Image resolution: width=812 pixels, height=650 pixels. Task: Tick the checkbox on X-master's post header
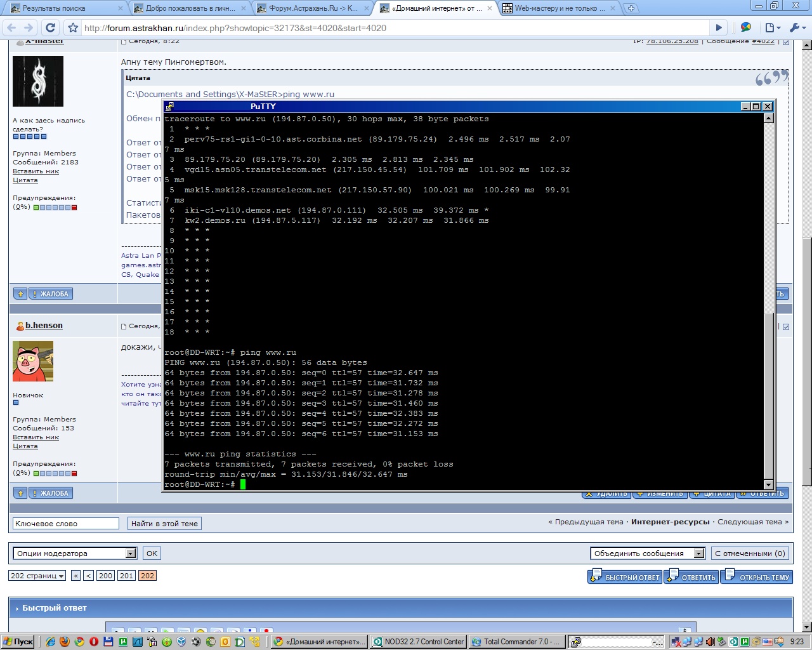point(786,42)
